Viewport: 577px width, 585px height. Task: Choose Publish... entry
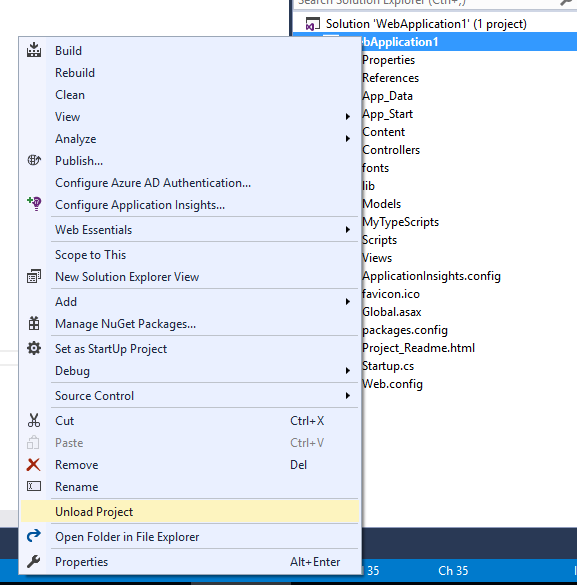[190, 160]
